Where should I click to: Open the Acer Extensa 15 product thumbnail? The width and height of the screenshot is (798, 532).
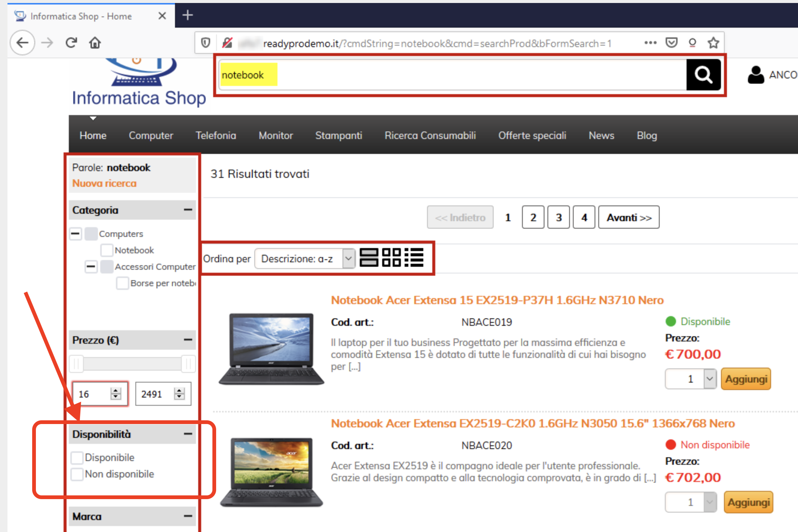click(x=271, y=349)
